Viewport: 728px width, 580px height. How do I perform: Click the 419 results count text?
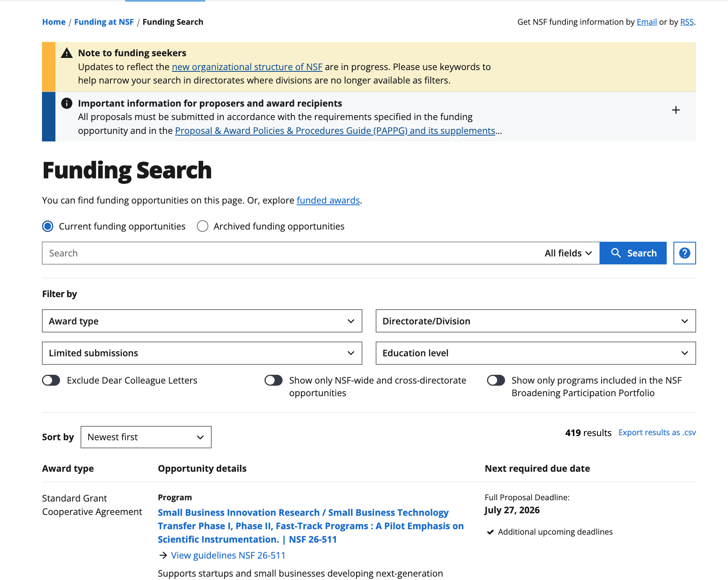(x=588, y=433)
